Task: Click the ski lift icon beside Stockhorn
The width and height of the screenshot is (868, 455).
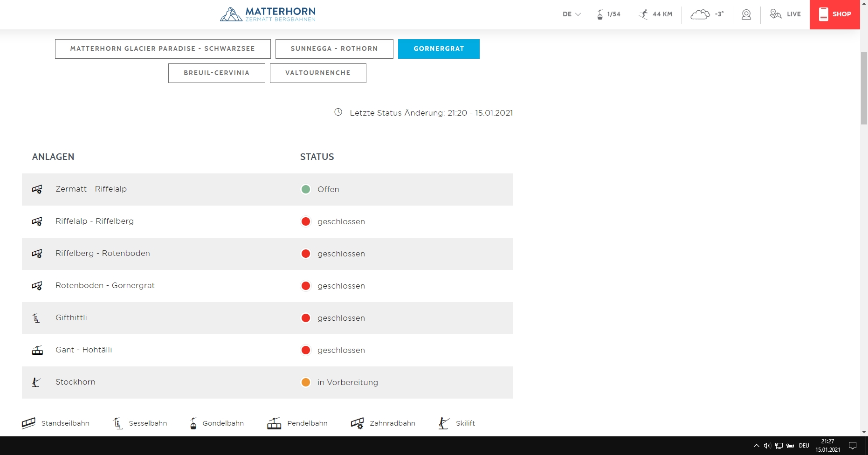Action: (36, 382)
